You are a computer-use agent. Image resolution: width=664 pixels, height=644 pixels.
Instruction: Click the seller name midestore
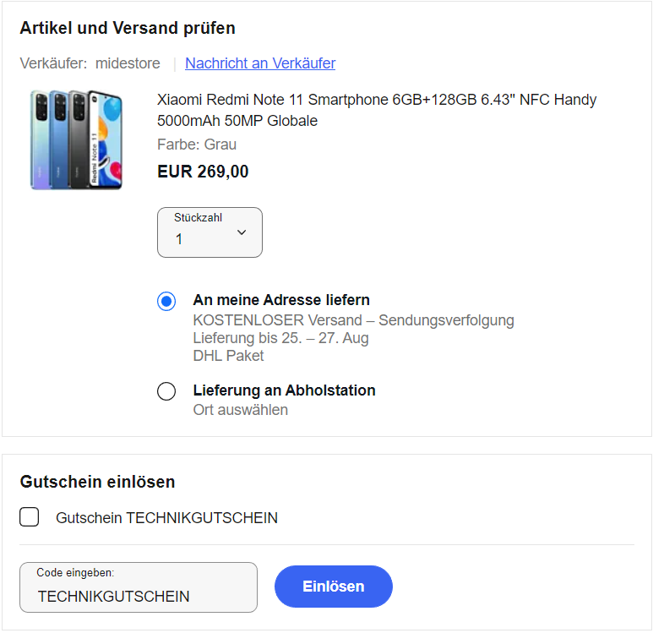pos(128,63)
